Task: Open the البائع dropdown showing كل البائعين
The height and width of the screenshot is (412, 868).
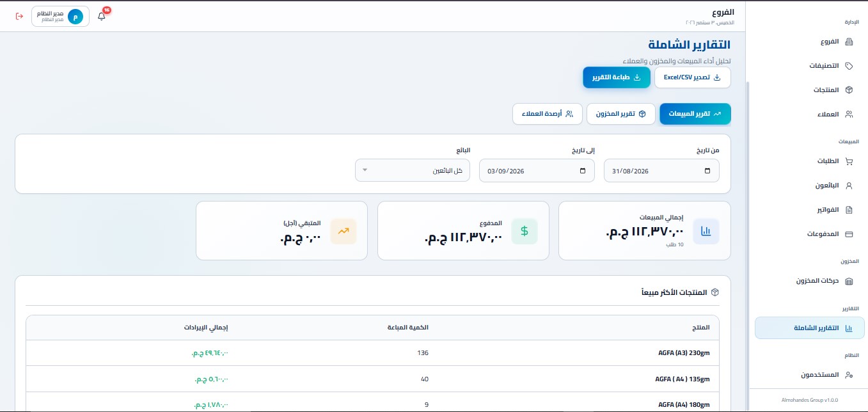Action: coord(413,171)
